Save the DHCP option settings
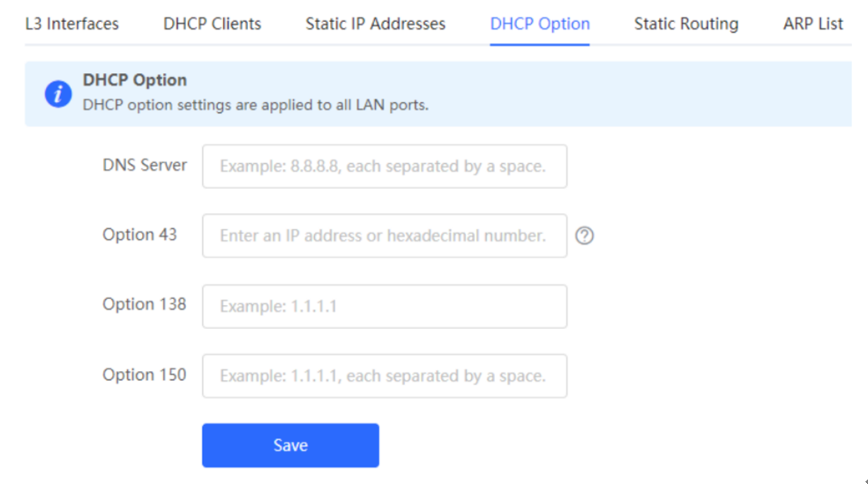Viewport: 868px width, 499px height. point(290,445)
